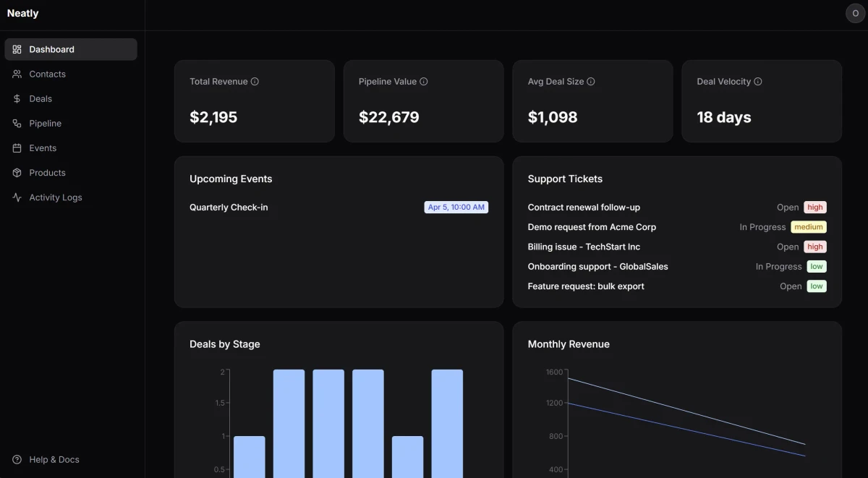Click 'Open' status on Feature request ticket

[x=791, y=286]
